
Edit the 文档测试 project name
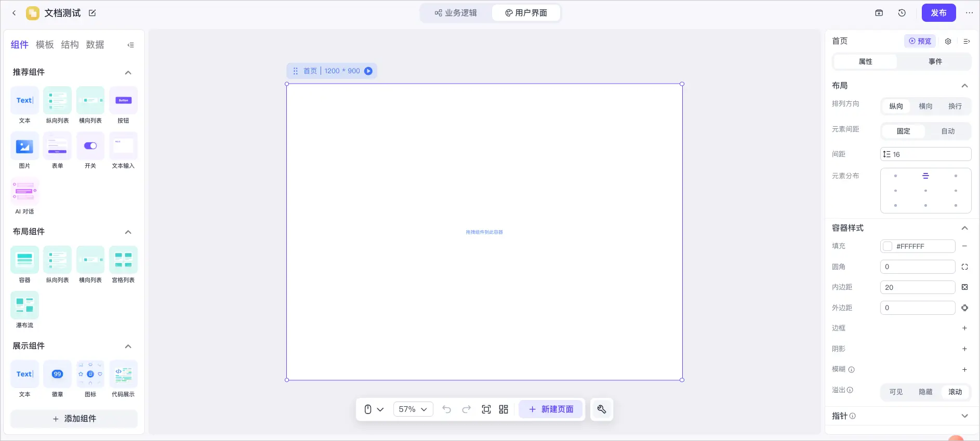[92, 13]
